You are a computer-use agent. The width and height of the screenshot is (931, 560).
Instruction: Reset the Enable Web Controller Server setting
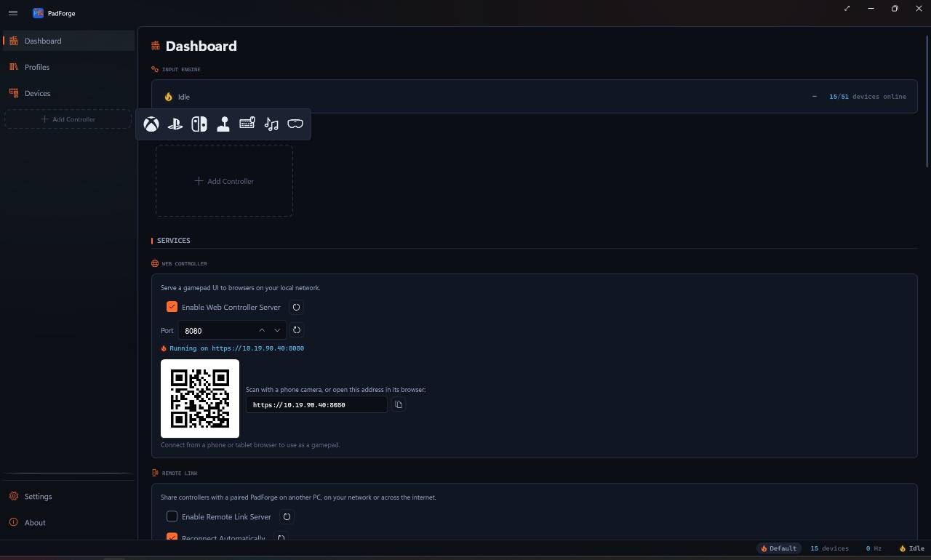pos(296,308)
